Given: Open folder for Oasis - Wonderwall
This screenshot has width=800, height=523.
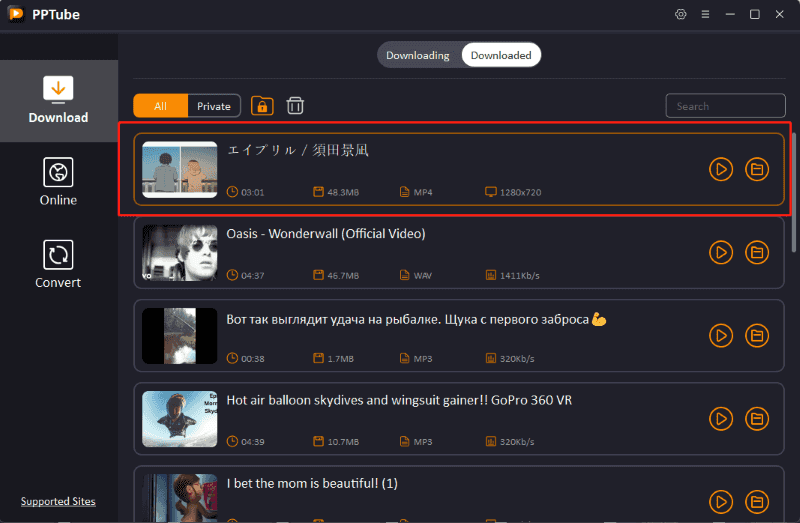Looking at the screenshot, I should point(757,253).
